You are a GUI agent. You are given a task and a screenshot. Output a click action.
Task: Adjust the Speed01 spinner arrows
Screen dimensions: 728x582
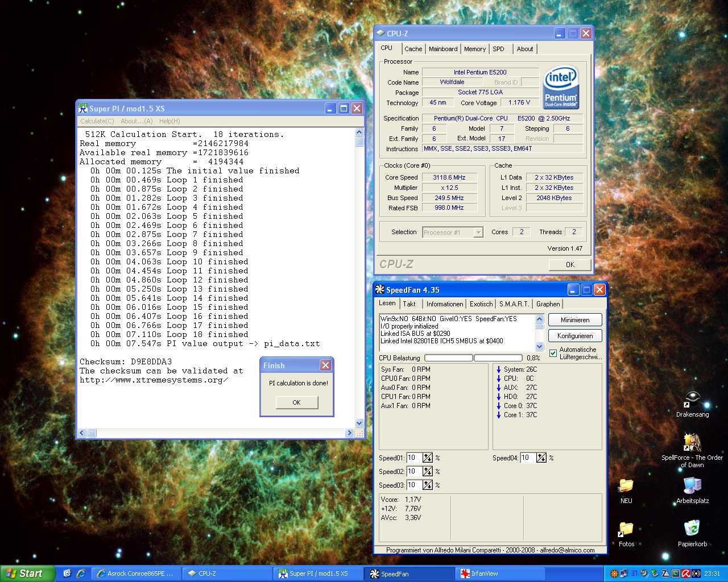(428, 458)
